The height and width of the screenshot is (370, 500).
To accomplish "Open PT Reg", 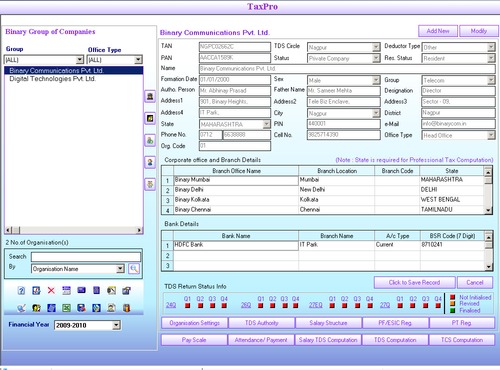I will pyautogui.click(x=462, y=323).
